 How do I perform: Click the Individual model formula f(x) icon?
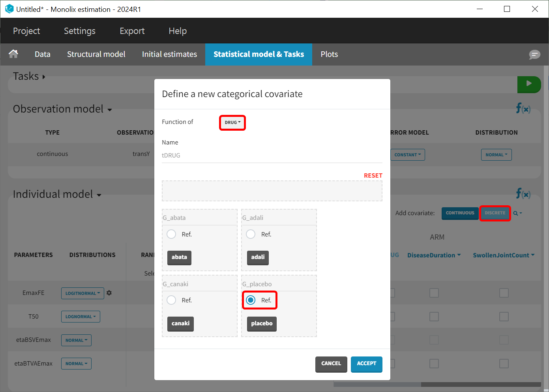pos(523,193)
